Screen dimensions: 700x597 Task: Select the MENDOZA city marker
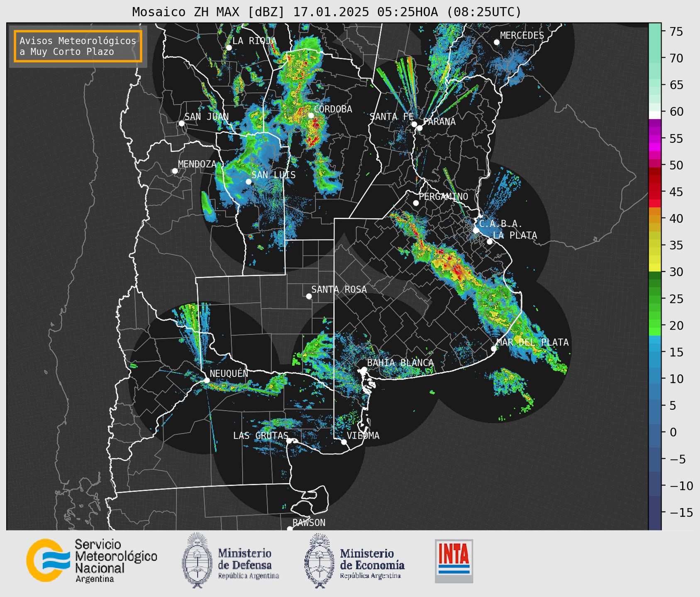(x=175, y=171)
